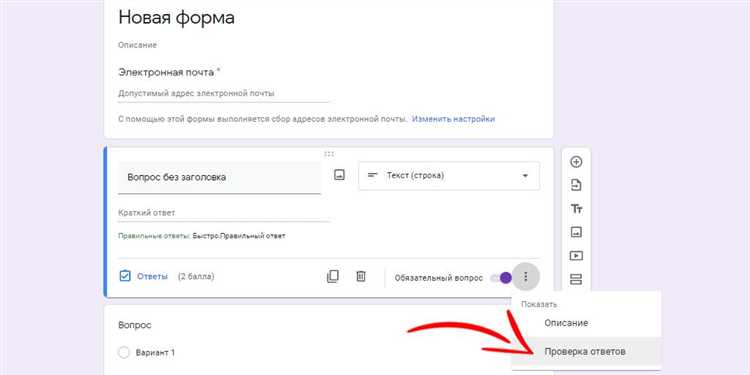Edit the Вопрос без заголовка title field
750x375 pixels.
coord(220,177)
